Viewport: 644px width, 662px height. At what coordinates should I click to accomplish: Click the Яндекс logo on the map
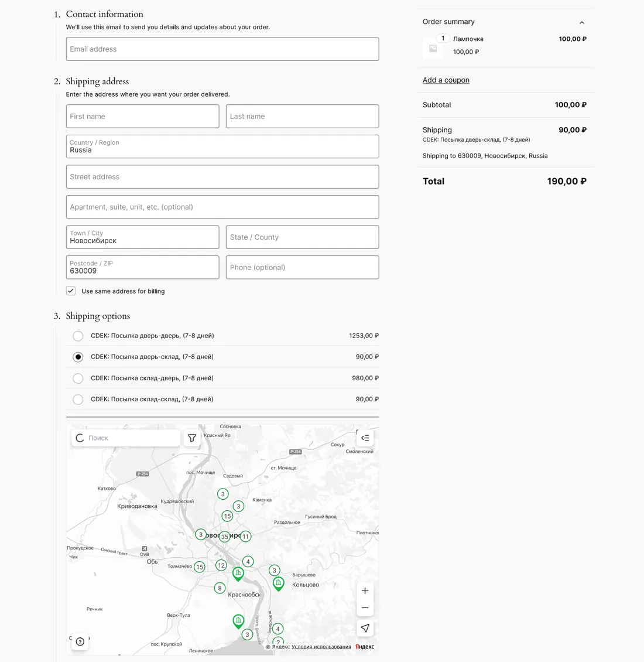point(365,646)
